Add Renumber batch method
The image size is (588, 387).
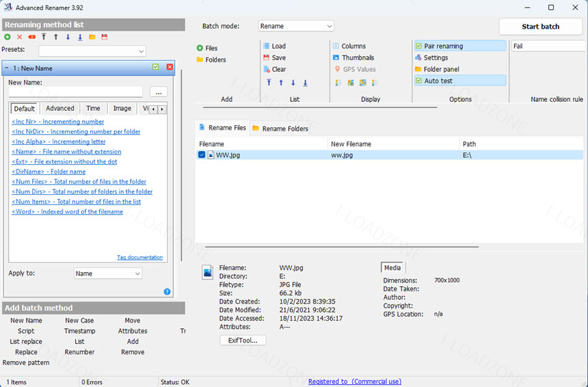coord(79,352)
